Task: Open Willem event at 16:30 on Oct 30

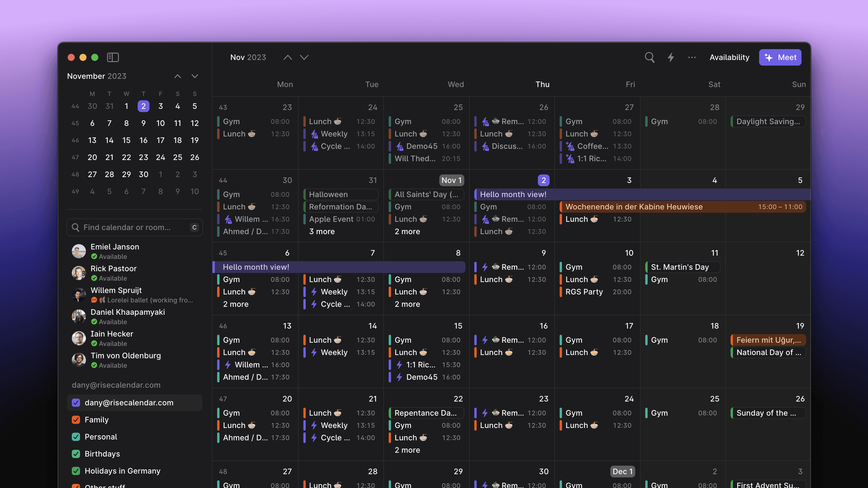Action: [x=255, y=219]
